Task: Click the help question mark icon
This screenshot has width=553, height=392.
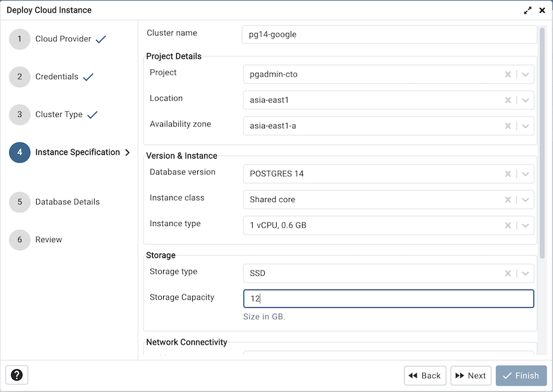Action: tap(16, 375)
